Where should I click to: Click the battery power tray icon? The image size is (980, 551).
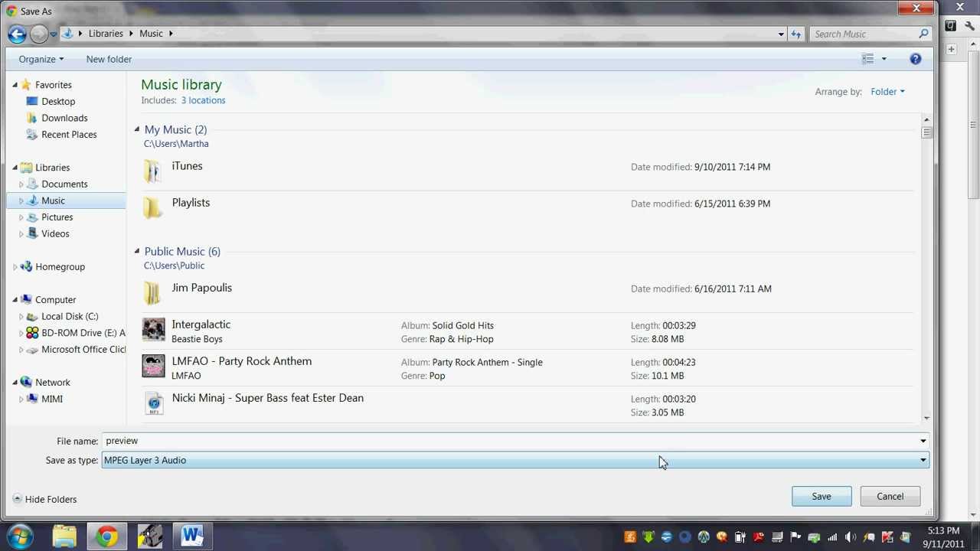pyautogui.click(x=740, y=537)
